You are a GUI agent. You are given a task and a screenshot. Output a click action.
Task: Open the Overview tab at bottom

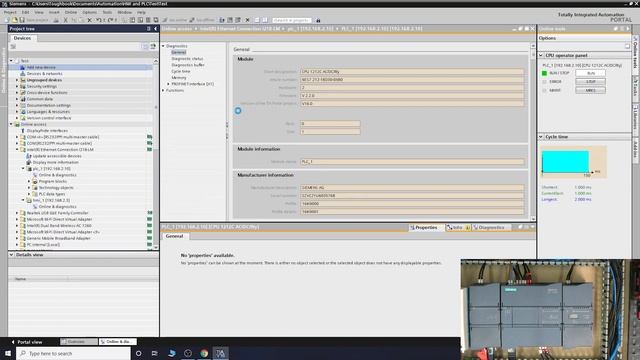(79, 342)
